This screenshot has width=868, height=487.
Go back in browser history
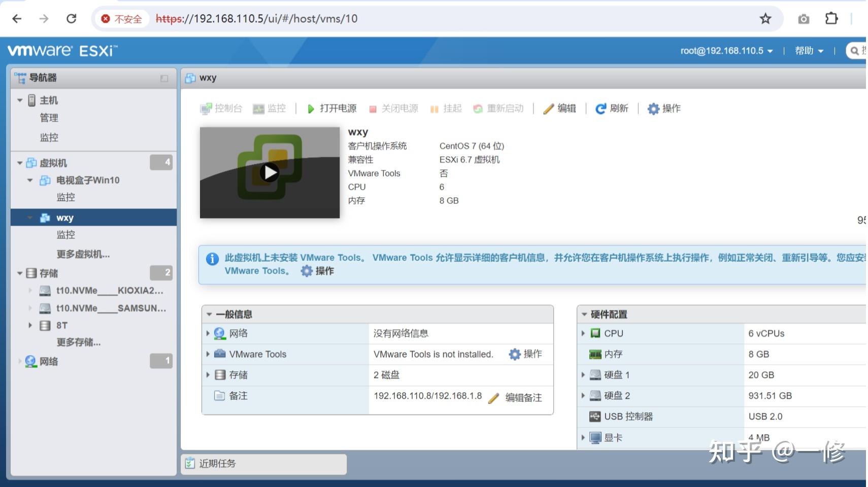click(x=17, y=19)
